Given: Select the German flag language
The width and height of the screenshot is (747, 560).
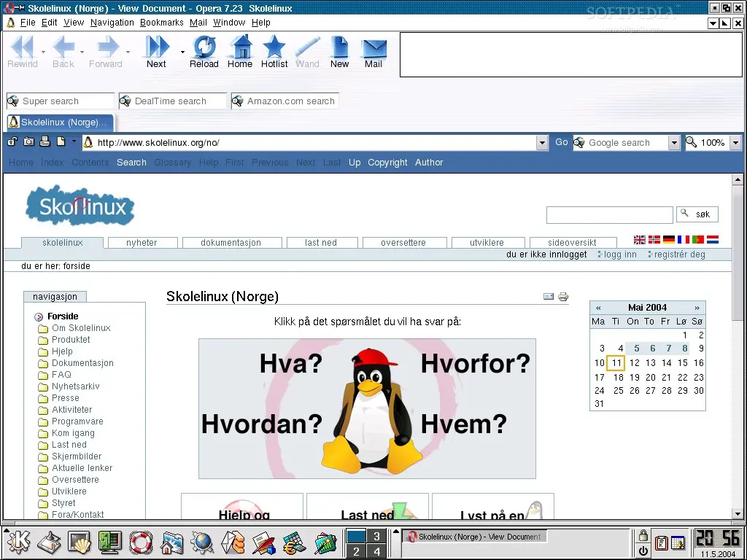Looking at the screenshot, I should 669,239.
